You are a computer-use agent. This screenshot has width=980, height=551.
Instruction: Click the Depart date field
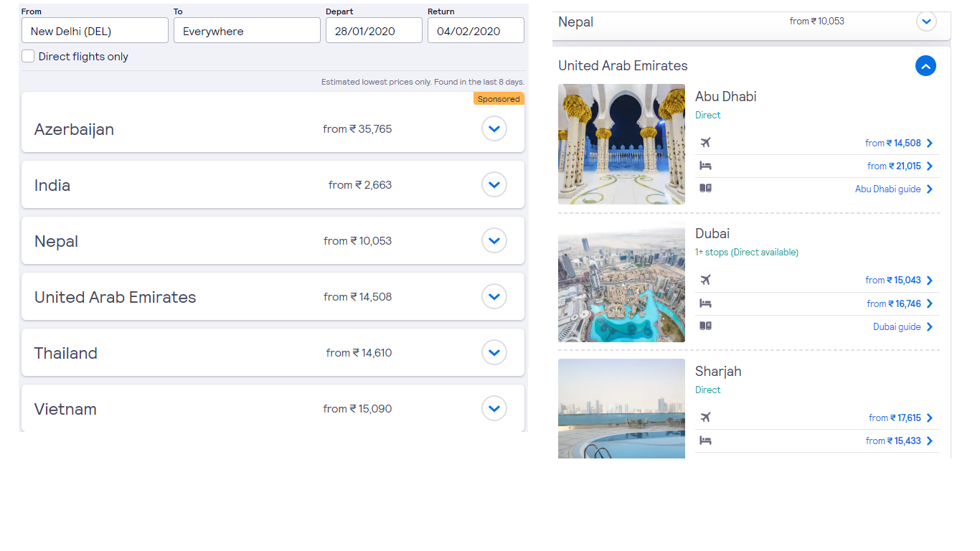click(x=374, y=30)
